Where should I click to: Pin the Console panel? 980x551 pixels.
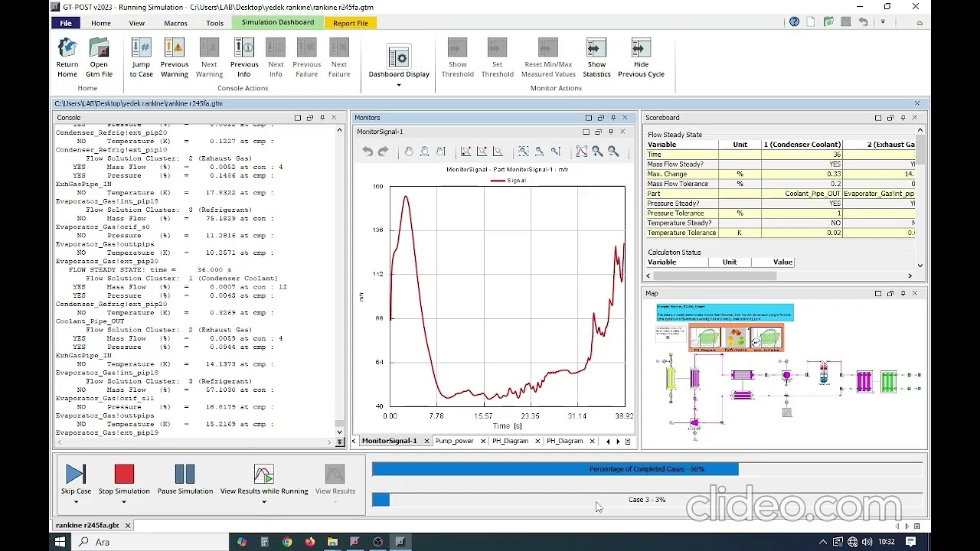coord(322,118)
